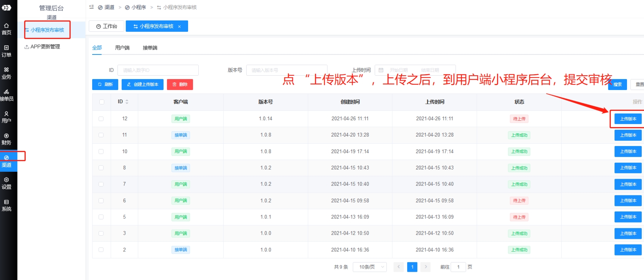The width and height of the screenshot is (644, 280).
Task: Open the 系统 system sidebar item
Action: 6,205
